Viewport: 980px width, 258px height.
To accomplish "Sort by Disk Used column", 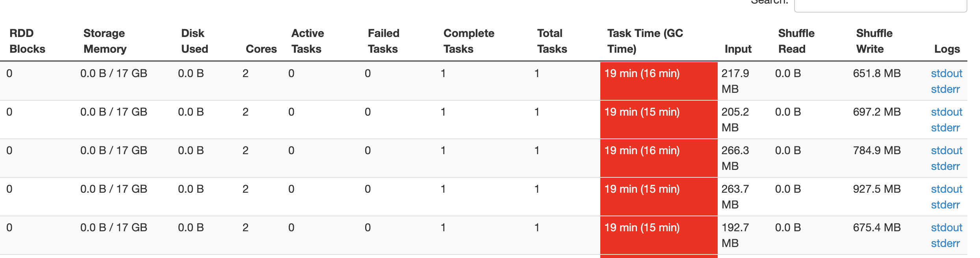I will click(194, 41).
